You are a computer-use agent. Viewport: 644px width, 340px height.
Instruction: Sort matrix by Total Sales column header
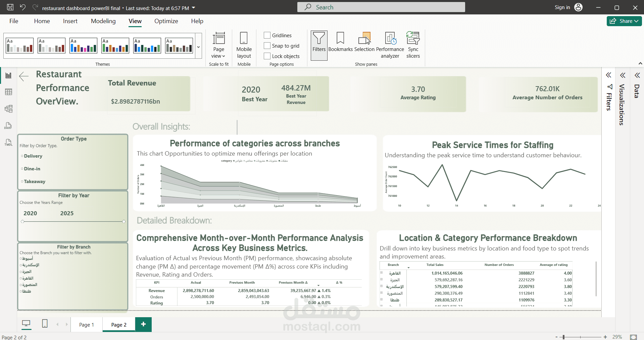tap(435, 265)
